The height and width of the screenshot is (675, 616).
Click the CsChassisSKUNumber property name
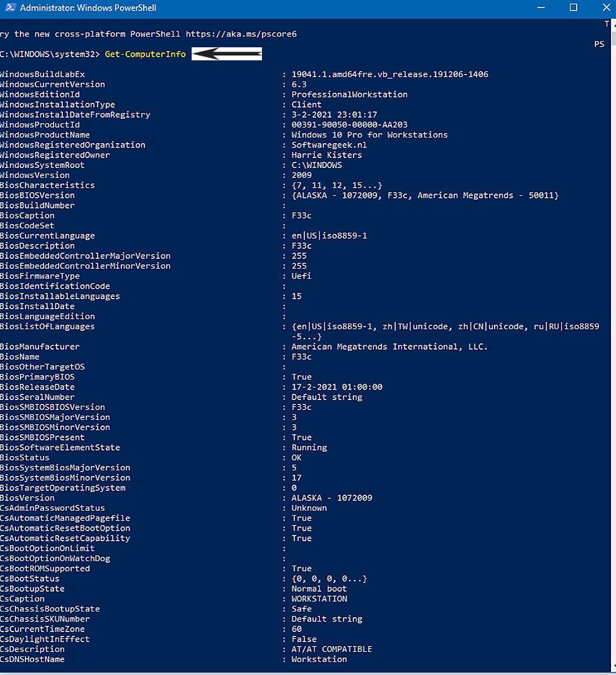tap(45, 619)
